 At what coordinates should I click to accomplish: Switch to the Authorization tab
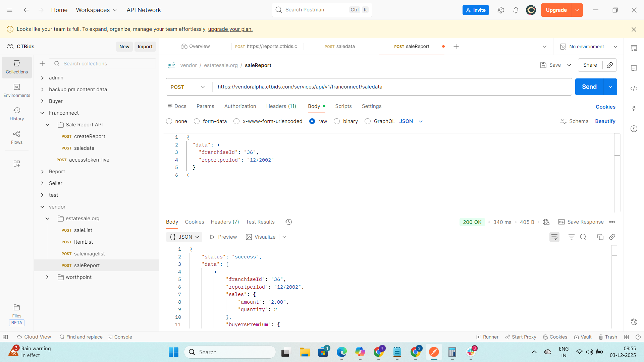click(240, 106)
